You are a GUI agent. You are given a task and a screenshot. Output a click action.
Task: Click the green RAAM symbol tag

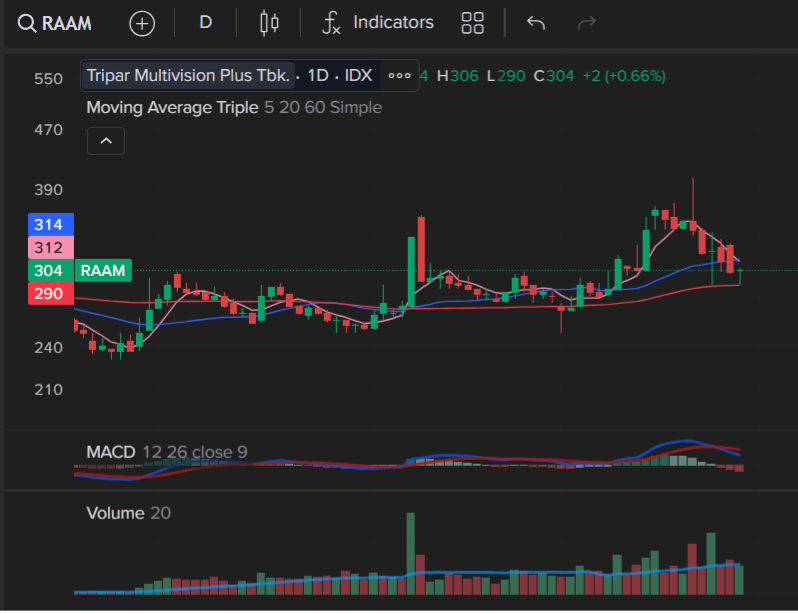click(103, 270)
